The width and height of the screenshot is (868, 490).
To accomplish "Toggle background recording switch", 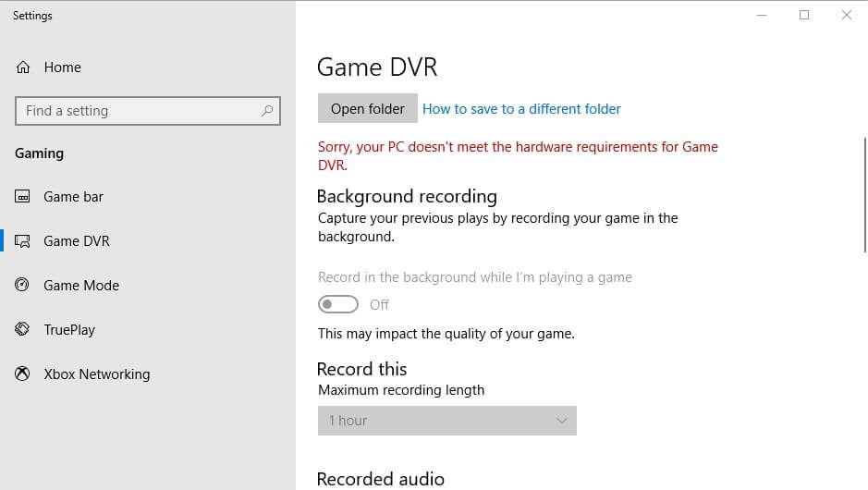I will [338, 304].
